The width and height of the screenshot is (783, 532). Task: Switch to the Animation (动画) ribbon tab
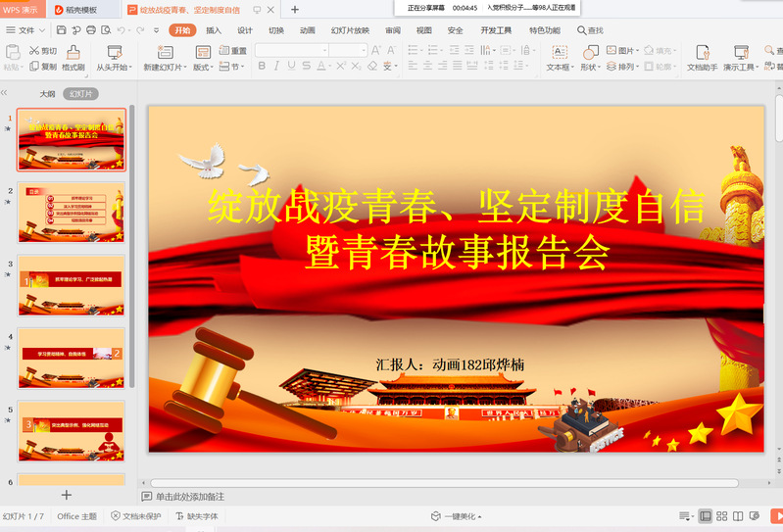click(x=308, y=30)
